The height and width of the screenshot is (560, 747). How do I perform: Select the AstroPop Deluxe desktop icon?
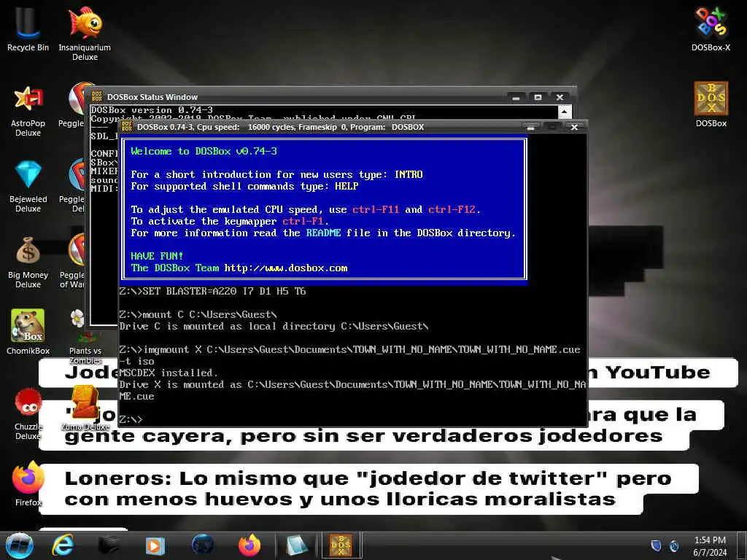coord(28,111)
